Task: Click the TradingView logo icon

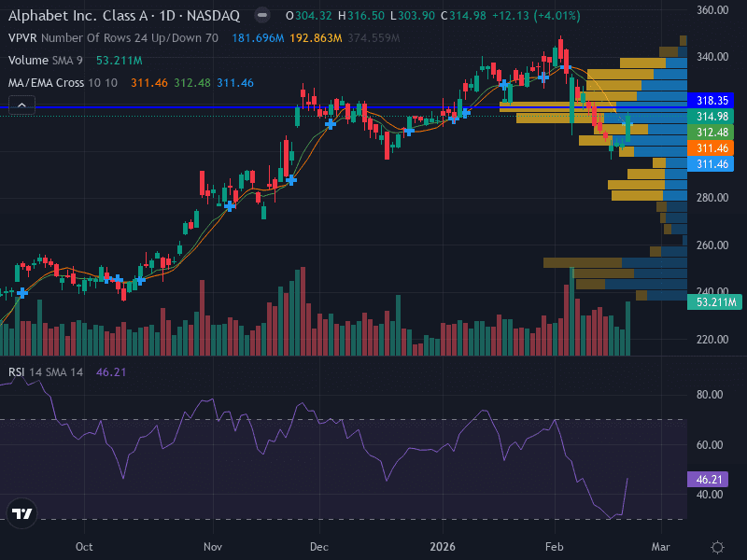Action: point(21,513)
